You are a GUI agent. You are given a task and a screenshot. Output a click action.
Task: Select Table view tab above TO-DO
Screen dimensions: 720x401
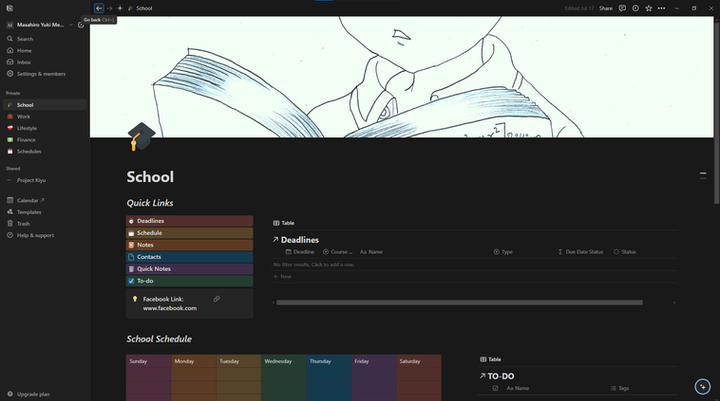[490, 359]
